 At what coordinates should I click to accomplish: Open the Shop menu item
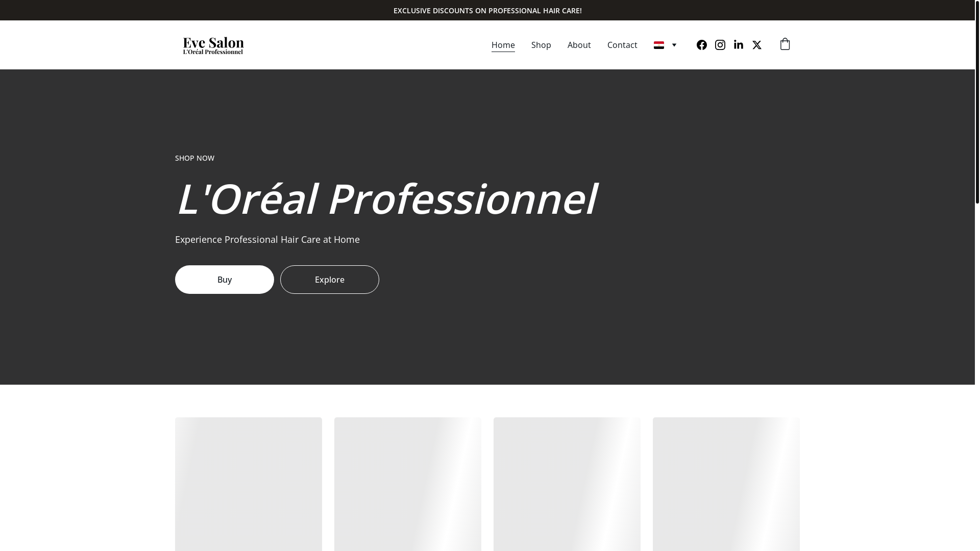541,45
